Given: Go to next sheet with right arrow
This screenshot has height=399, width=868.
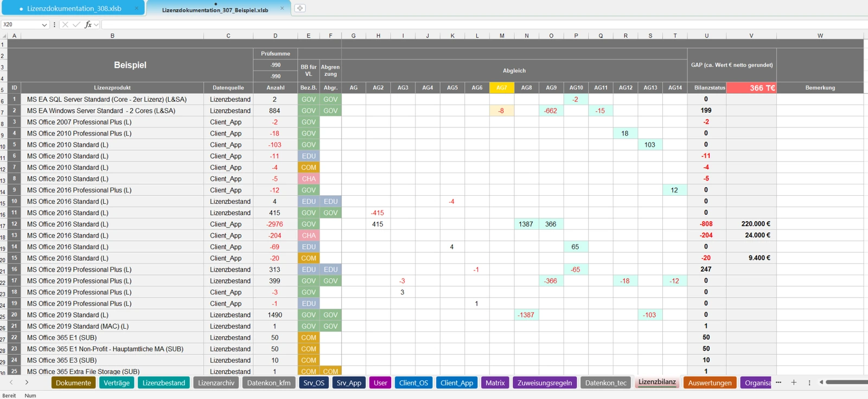Looking at the screenshot, I should coord(27,382).
